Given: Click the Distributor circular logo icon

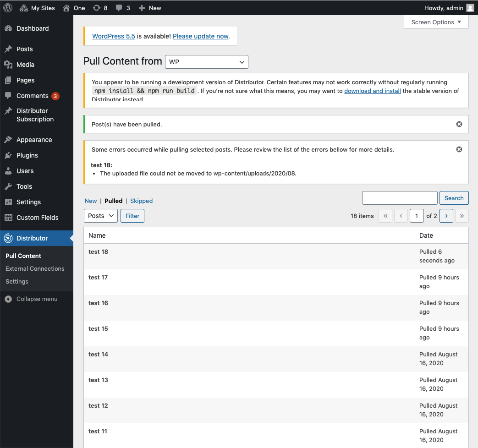Looking at the screenshot, I should tap(8, 238).
